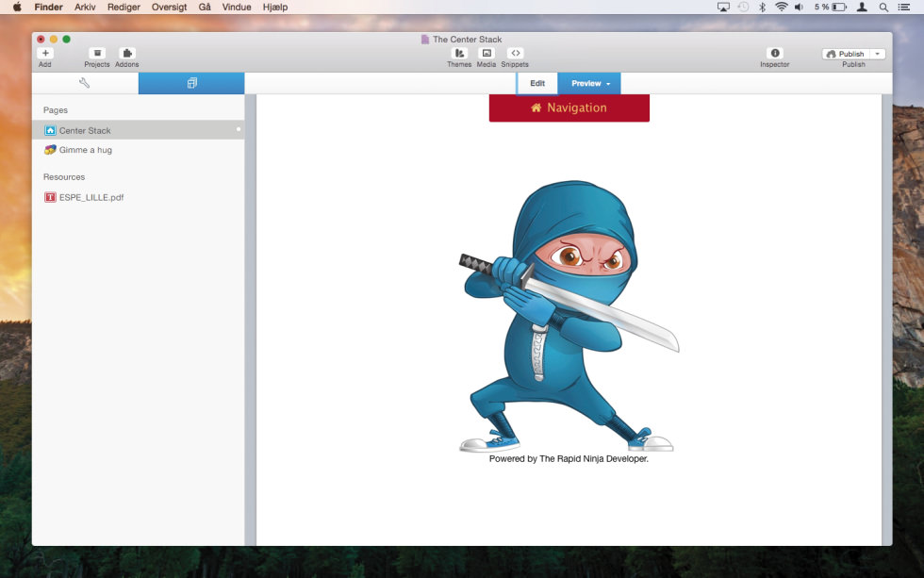Click the ESPE_LILLE.pdf file icon
Screen dimensions: 924x578
pyautogui.click(x=50, y=197)
